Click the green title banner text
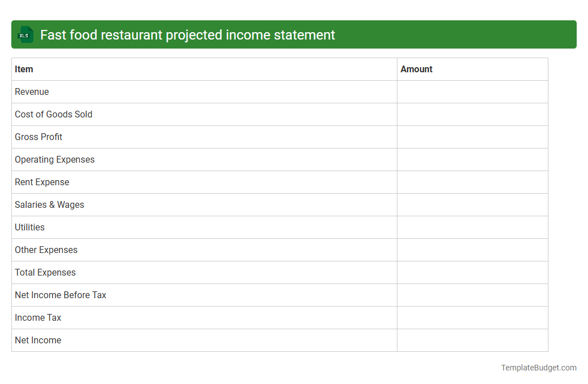 tap(187, 34)
